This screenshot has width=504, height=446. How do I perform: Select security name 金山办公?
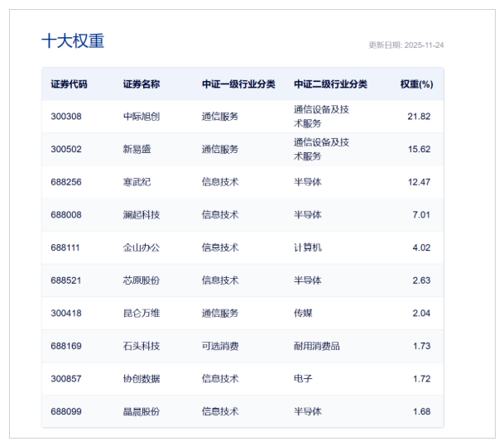(x=142, y=247)
